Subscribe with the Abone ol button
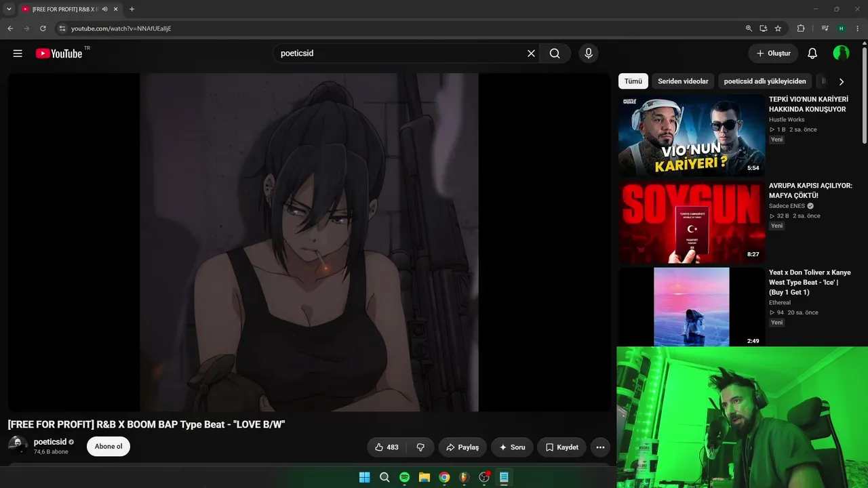Screen dimensions: 868x488 tap(108, 447)
